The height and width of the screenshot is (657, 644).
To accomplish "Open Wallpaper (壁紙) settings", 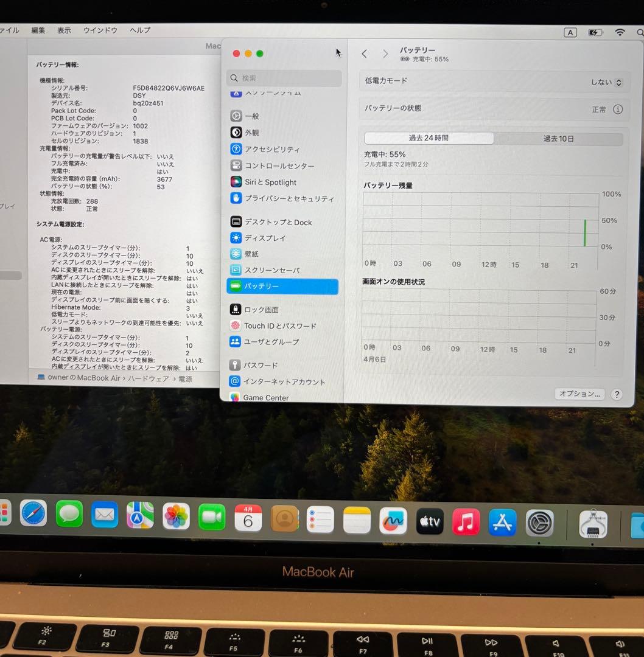I will (x=245, y=254).
